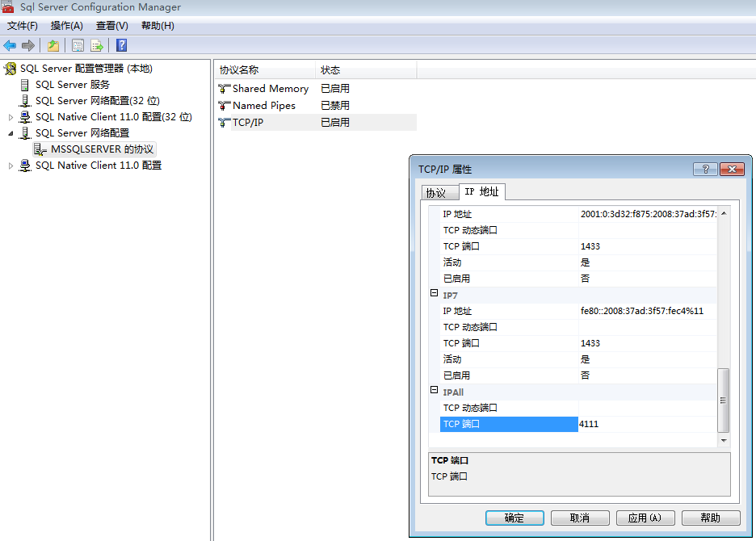Click the SQL Server 网络配置 node icon
The height and width of the screenshot is (541, 756).
coord(24,133)
